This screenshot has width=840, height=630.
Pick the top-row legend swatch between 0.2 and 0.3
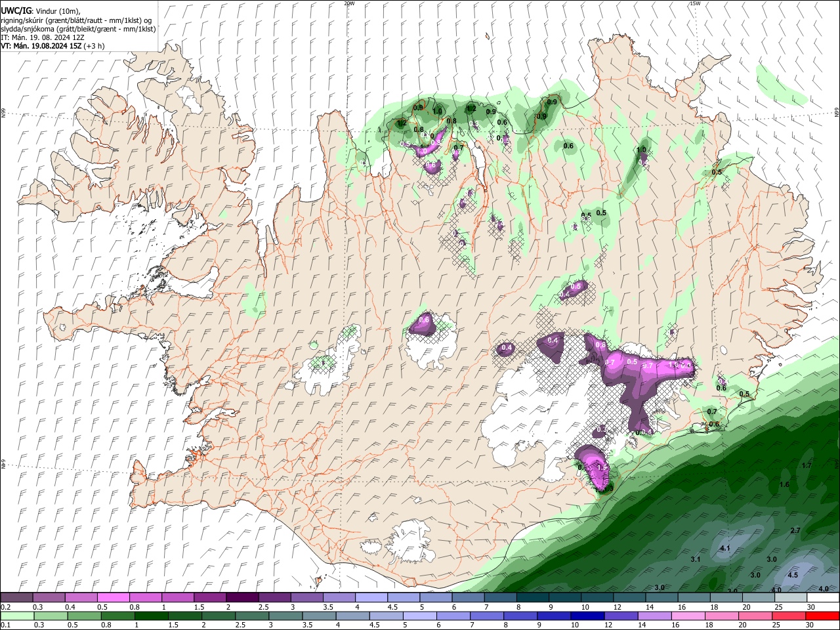(x=16, y=598)
